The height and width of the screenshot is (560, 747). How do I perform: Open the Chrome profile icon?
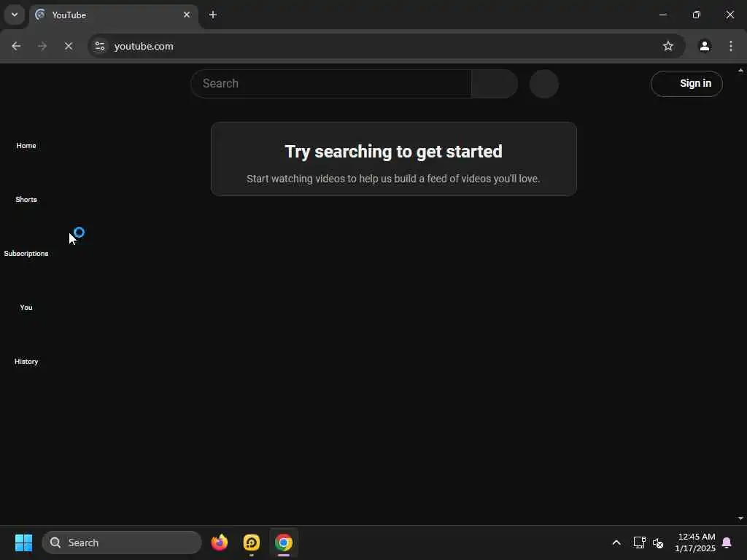(705, 46)
